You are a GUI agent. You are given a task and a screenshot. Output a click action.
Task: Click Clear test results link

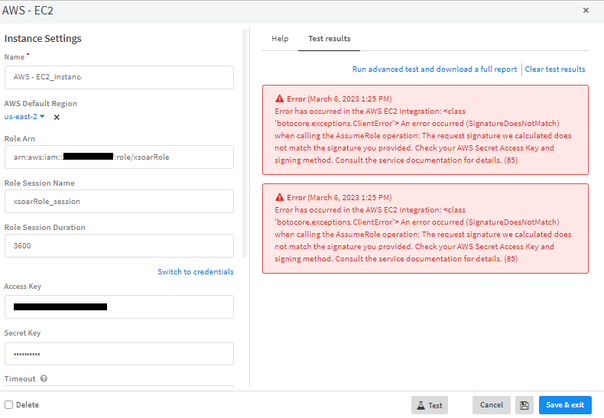click(x=555, y=69)
